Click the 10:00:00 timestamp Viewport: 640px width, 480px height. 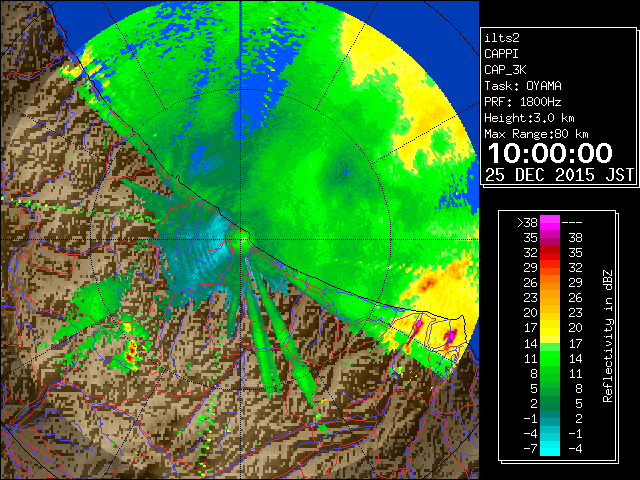tap(550, 153)
